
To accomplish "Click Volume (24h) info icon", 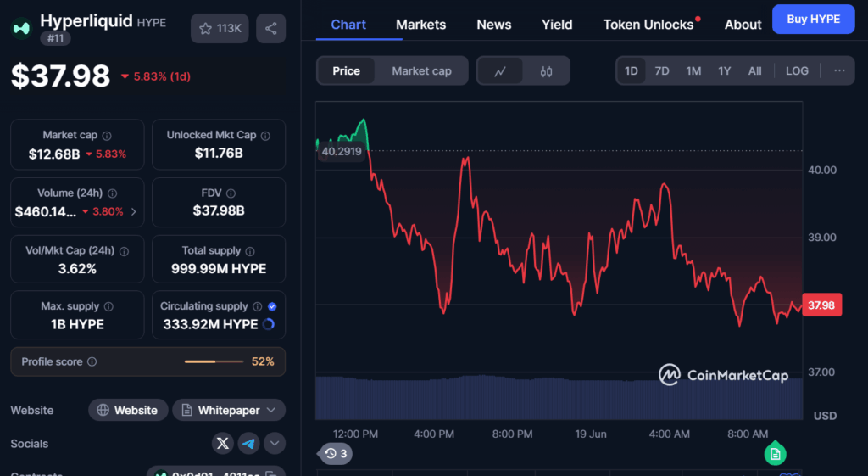I will (113, 193).
